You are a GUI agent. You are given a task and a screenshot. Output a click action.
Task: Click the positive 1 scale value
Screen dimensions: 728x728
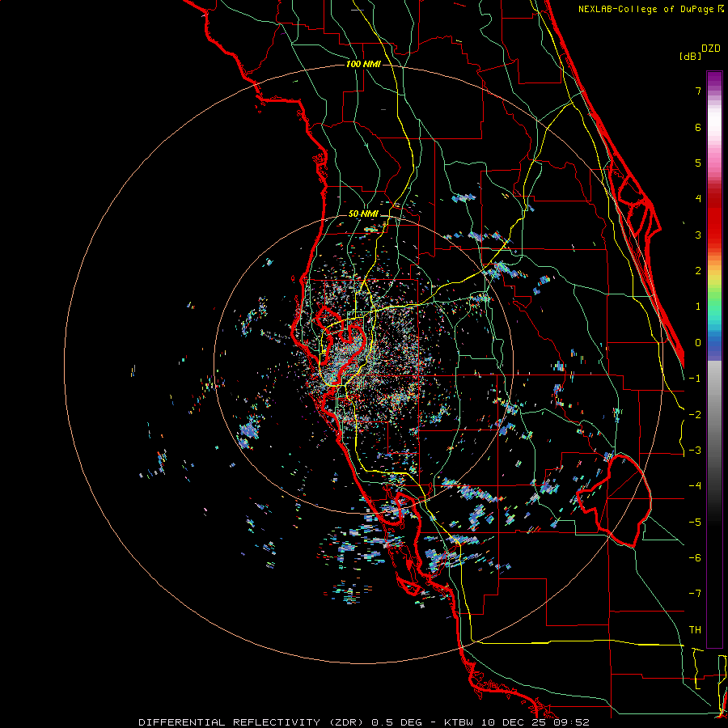pyautogui.click(x=698, y=307)
